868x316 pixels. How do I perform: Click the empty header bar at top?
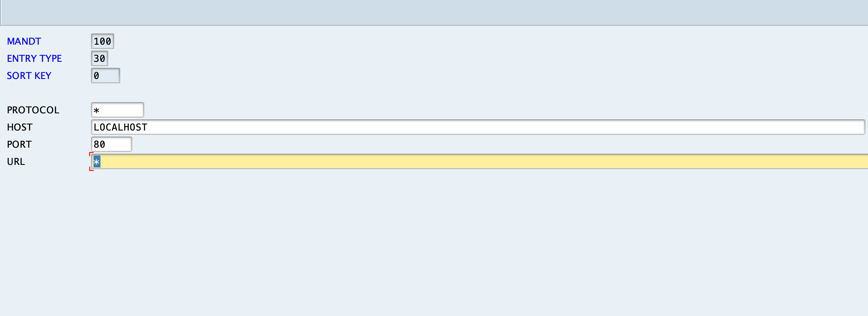434,12
